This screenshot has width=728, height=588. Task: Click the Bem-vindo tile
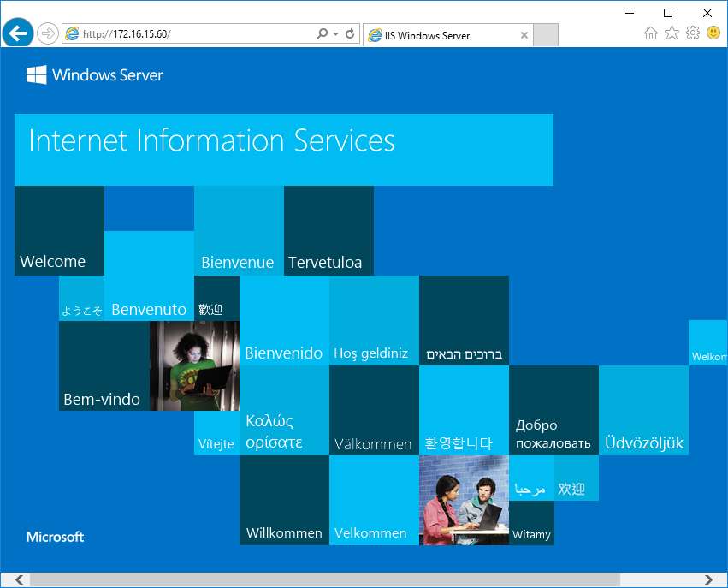tap(104, 365)
